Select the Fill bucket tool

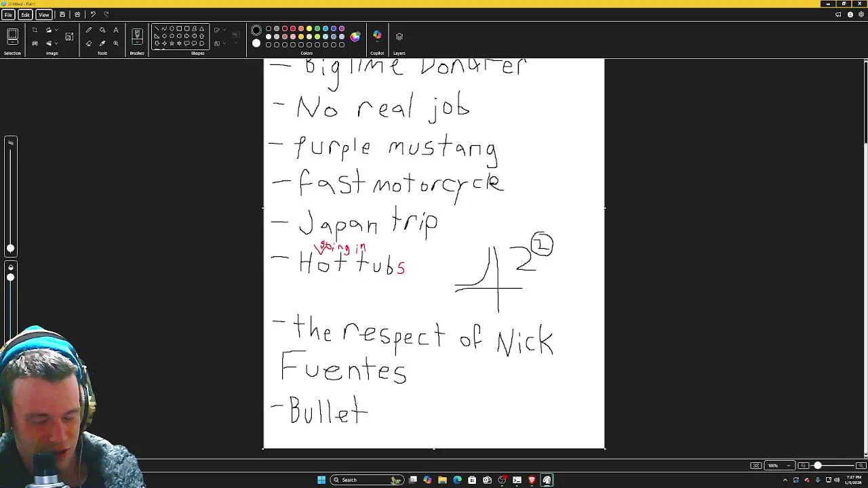102,30
